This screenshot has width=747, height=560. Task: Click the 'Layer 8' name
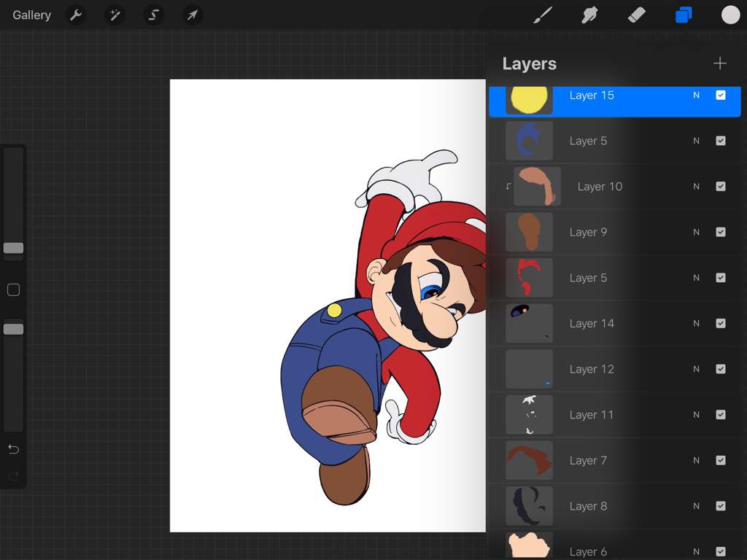589,506
